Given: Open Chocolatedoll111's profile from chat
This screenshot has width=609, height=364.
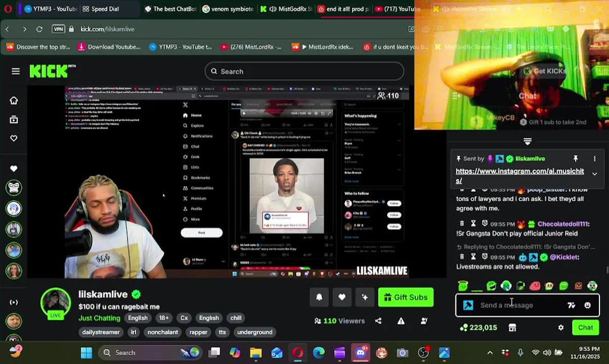Looking at the screenshot, I should (563, 224).
